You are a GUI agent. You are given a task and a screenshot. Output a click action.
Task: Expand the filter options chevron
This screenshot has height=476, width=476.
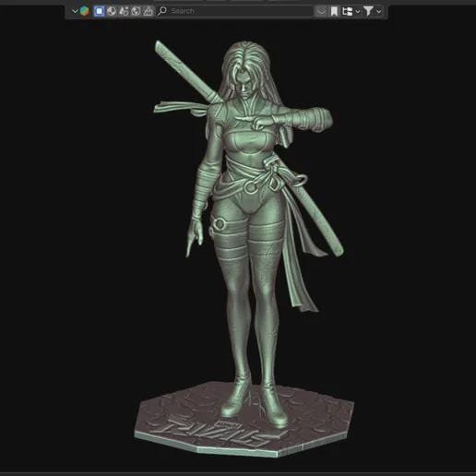pos(379,12)
